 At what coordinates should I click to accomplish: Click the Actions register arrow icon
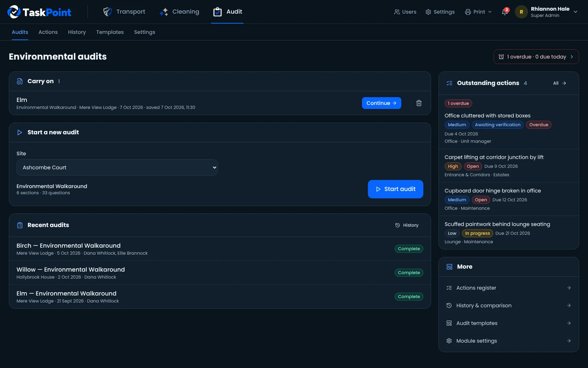(569, 288)
